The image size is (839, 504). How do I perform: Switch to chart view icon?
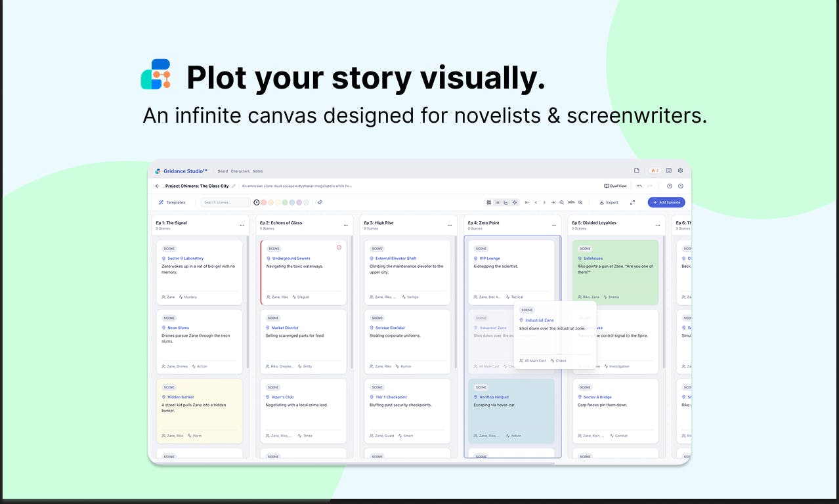(x=506, y=202)
